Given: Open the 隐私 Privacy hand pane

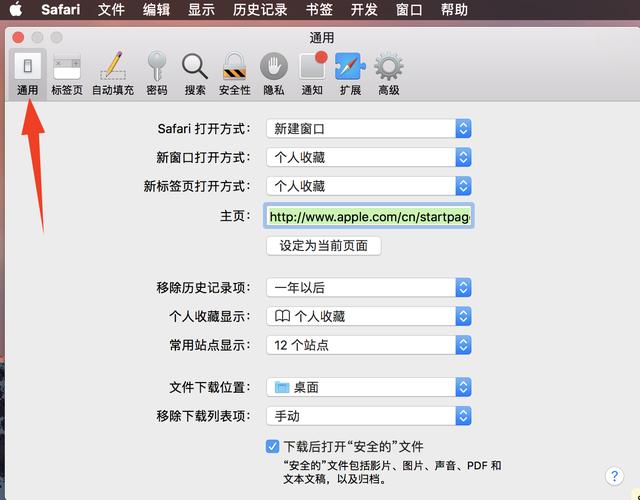Looking at the screenshot, I should point(273,74).
